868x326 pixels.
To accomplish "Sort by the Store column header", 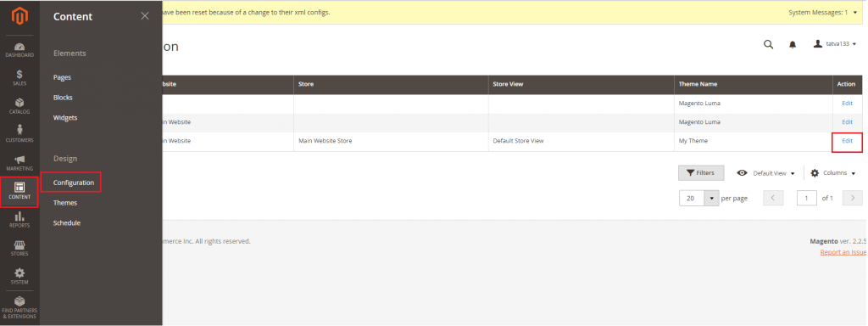I will [391, 84].
